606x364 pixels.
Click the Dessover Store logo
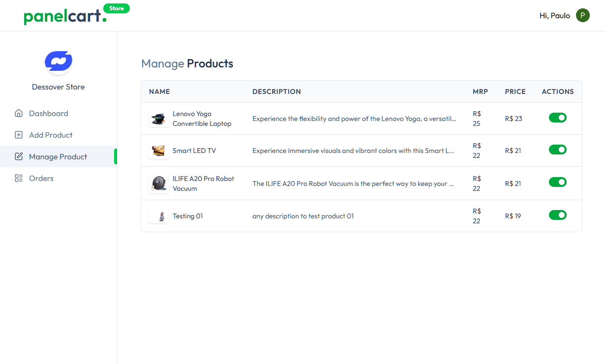pyautogui.click(x=59, y=61)
